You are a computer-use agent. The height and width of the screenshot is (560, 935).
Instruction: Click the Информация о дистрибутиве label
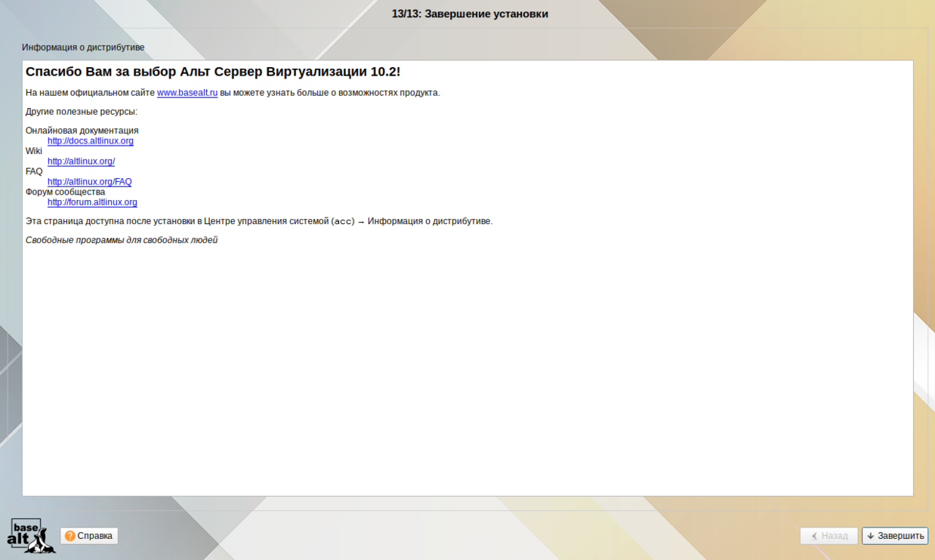[83, 48]
